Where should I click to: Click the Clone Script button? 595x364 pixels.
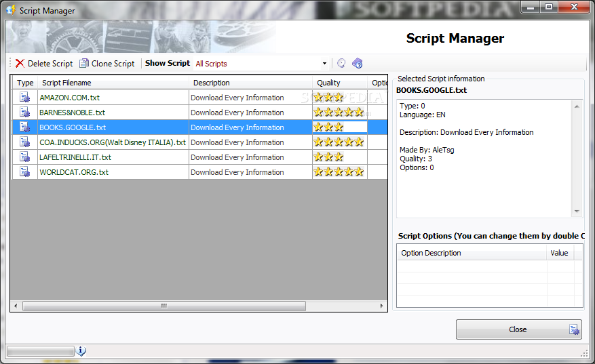click(107, 63)
